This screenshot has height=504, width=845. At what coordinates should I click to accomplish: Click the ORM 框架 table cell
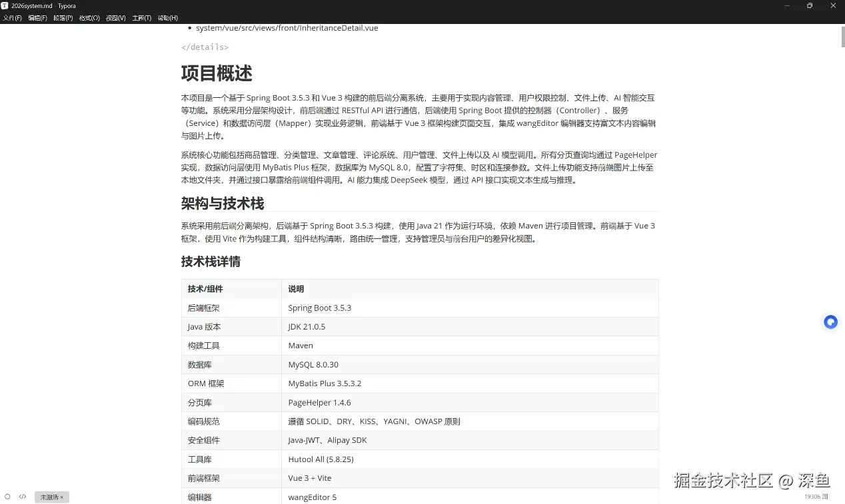231,383
